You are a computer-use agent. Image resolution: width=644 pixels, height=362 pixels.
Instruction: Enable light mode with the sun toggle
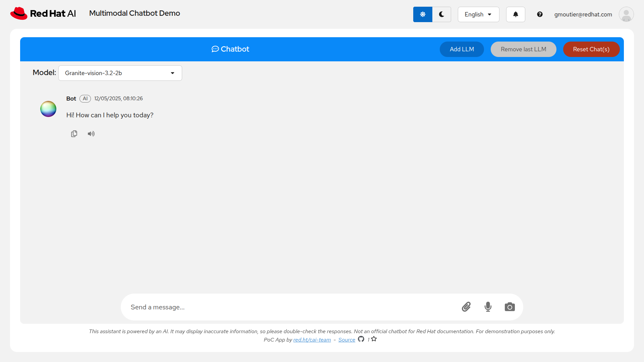[x=423, y=14]
